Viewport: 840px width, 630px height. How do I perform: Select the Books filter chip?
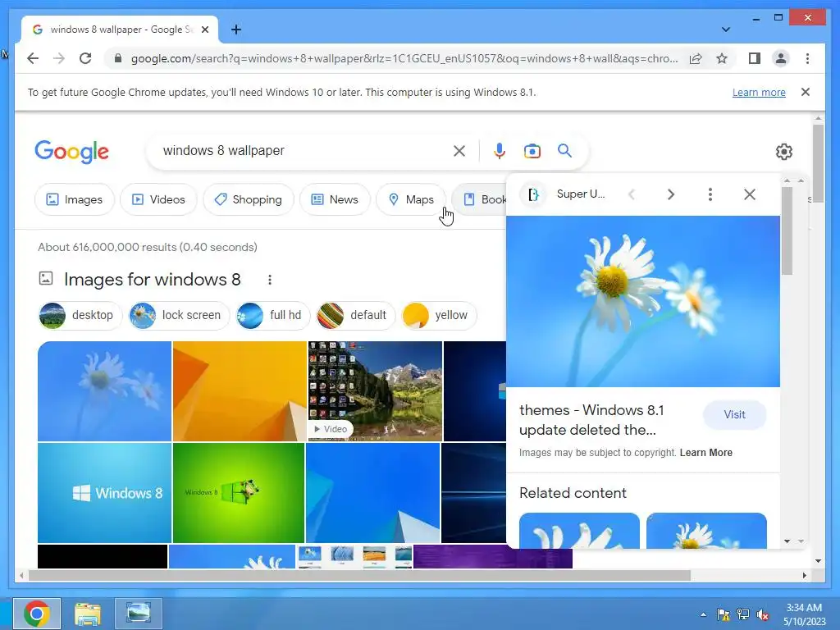tap(479, 199)
